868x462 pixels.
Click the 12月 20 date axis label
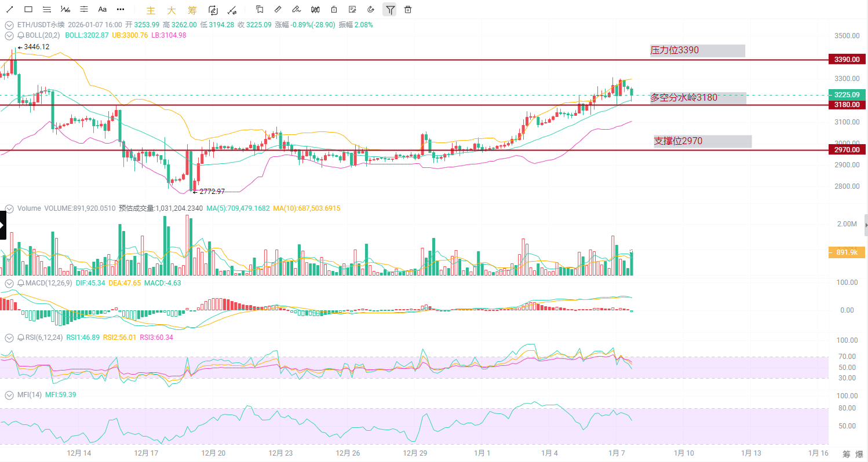coord(214,453)
